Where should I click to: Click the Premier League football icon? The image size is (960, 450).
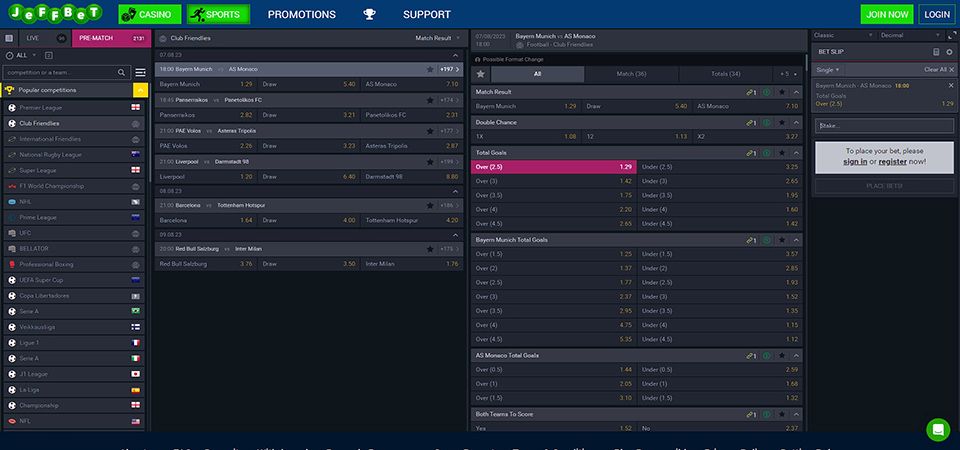[x=12, y=108]
